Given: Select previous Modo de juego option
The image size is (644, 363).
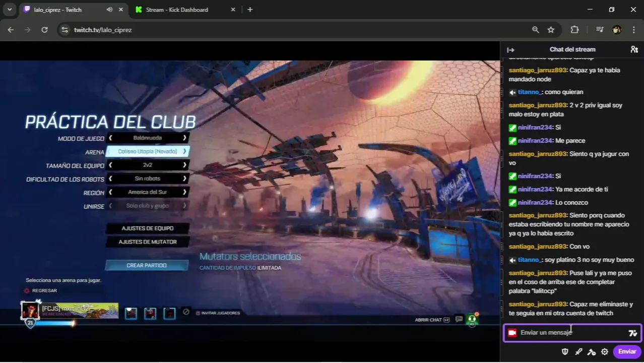Looking at the screenshot, I should point(111,138).
